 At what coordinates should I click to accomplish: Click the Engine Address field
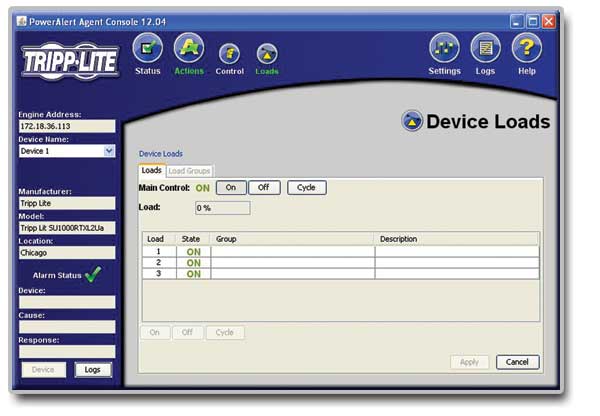(x=67, y=127)
